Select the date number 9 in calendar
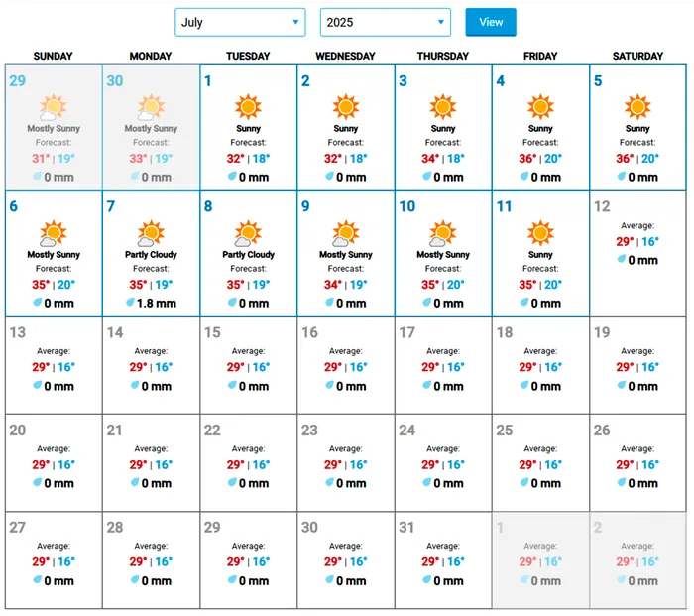 306,206
